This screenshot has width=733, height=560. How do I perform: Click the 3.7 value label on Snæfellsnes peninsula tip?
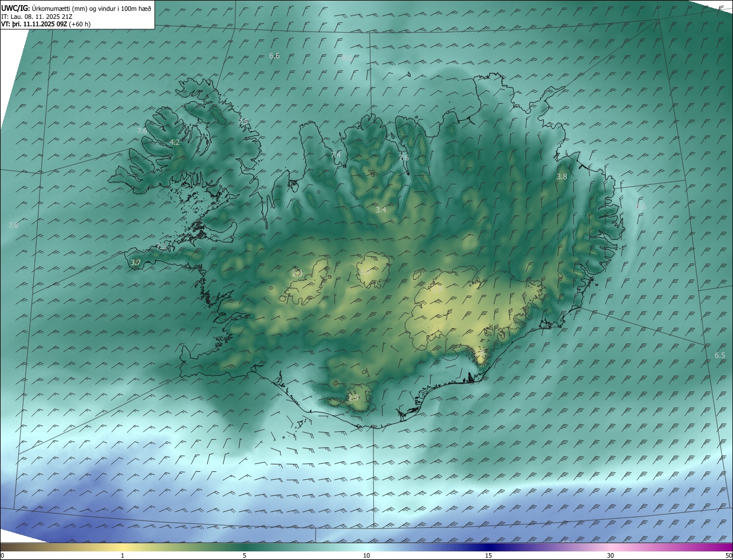136,262
